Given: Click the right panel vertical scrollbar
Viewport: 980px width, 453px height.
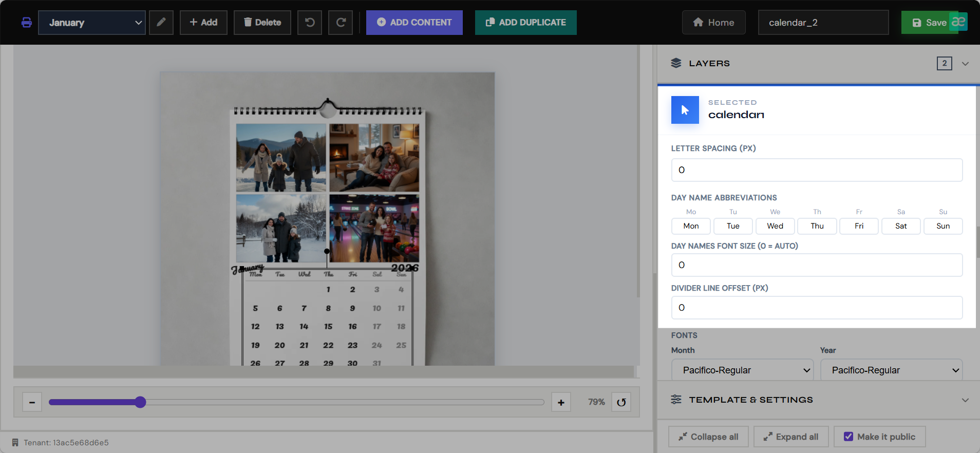Looking at the screenshot, I should (978, 242).
